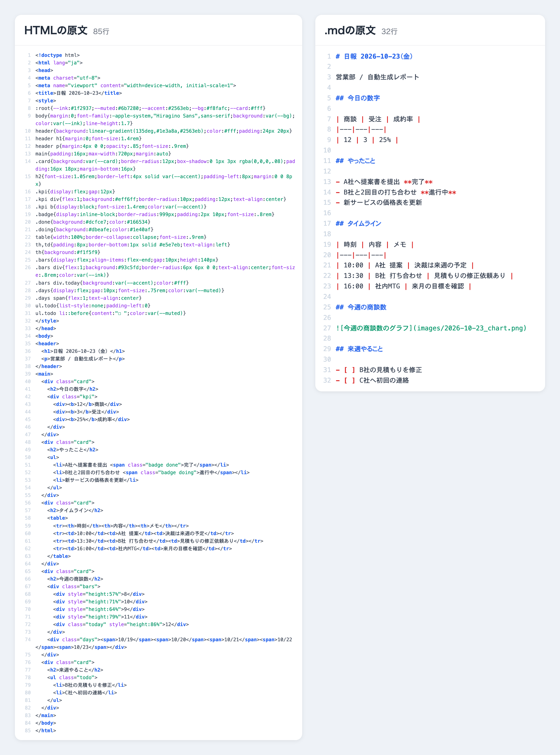
Task: Click the meta charset="utf-8" line
Action: tap(68, 78)
